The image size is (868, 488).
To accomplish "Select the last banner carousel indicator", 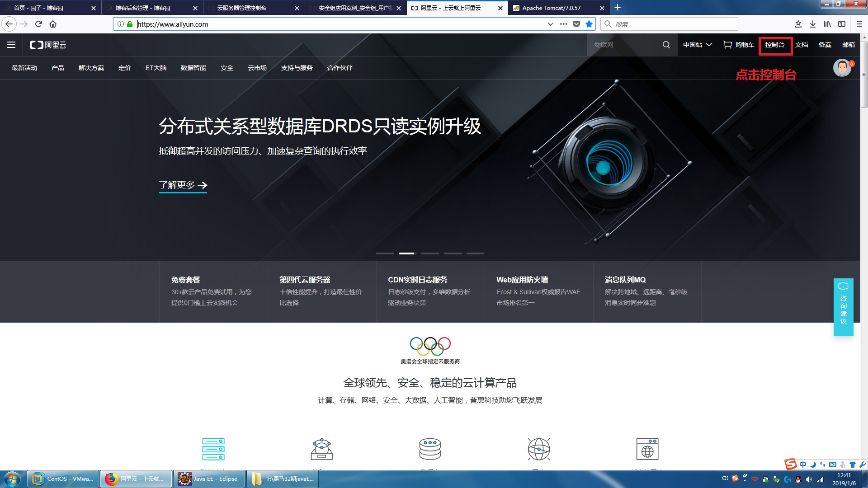I will coord(476,253).
